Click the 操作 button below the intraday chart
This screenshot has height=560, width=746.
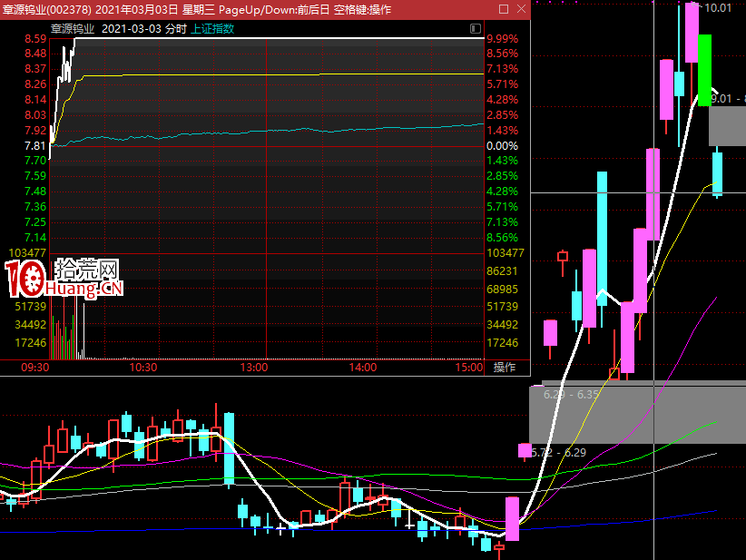(x=504, y=368)
